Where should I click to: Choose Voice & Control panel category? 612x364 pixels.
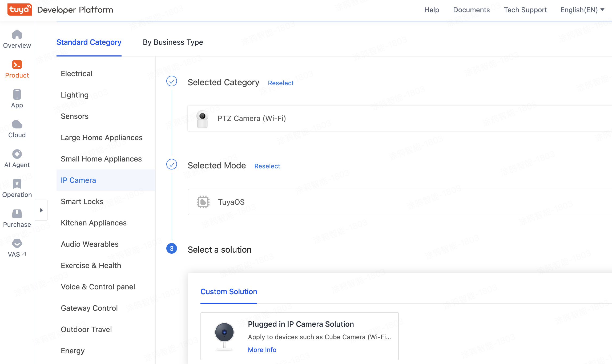(x=106, y=287)
